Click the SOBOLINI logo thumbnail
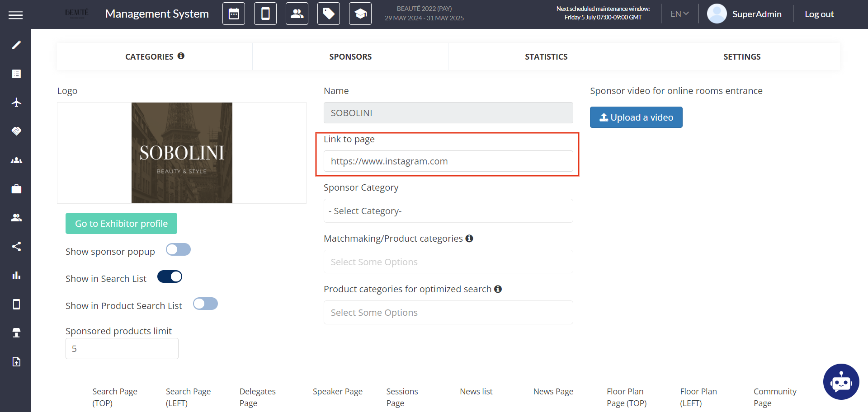 (x=182, y=153)
